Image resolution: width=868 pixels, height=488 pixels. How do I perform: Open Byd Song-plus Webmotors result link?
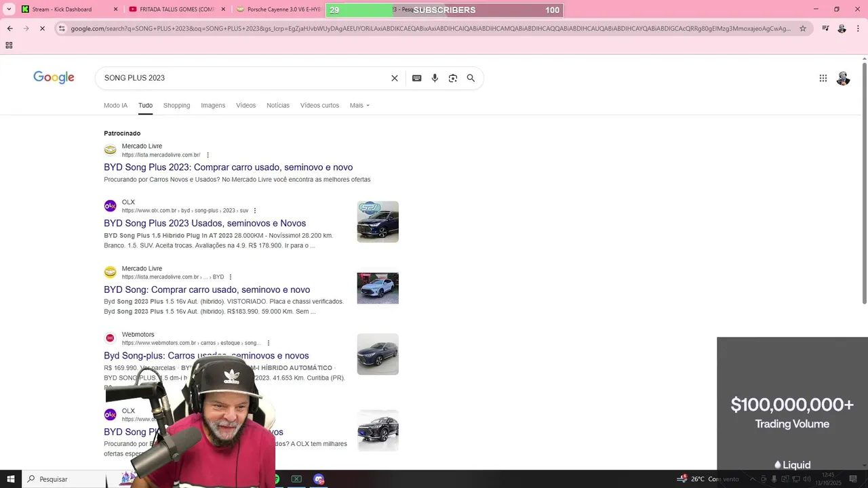click(x=206, y=356)
